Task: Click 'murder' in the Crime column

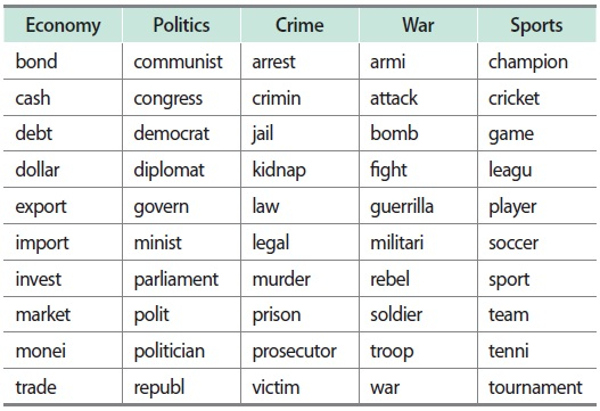Action: click(x=281, y=279)
